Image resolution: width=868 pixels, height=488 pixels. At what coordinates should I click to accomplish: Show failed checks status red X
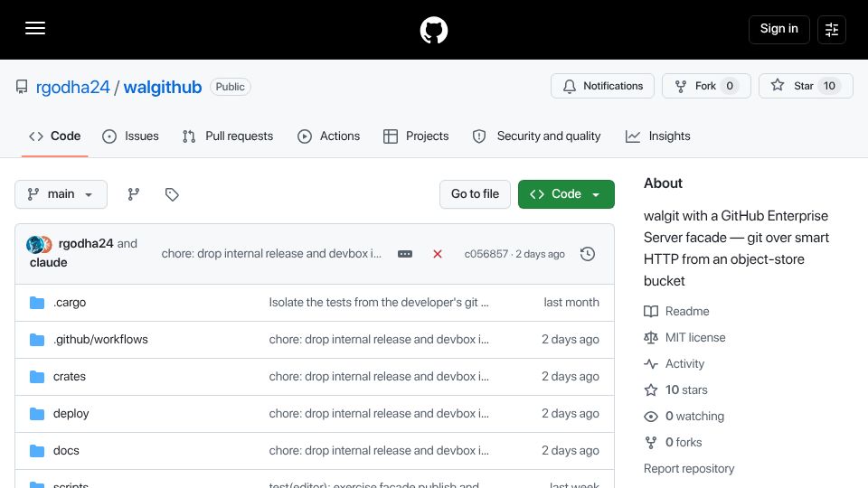pos(438,254)
